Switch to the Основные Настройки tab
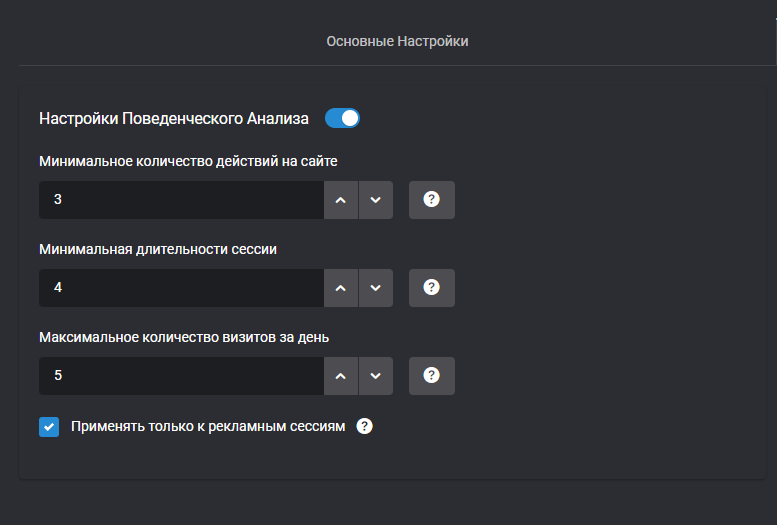The height and width of the screenshot is (525, 777). coord(397,41)
